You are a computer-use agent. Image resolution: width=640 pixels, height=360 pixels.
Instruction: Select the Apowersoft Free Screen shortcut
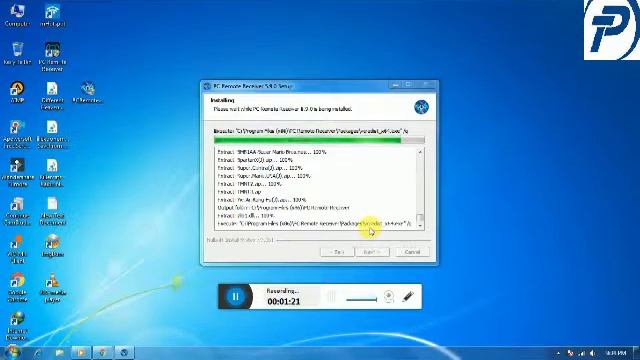[17, 134]
